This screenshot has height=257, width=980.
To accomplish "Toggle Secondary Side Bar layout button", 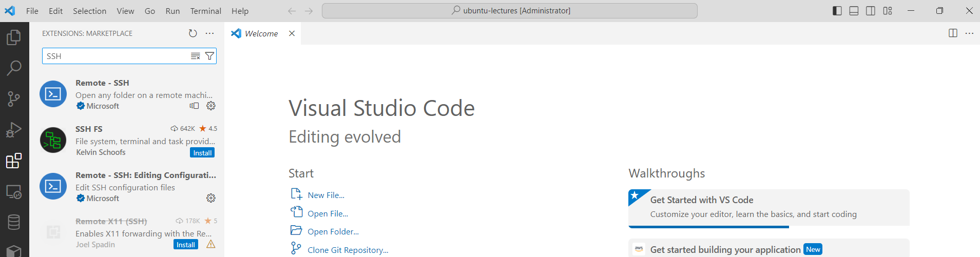I will (871, 11).
